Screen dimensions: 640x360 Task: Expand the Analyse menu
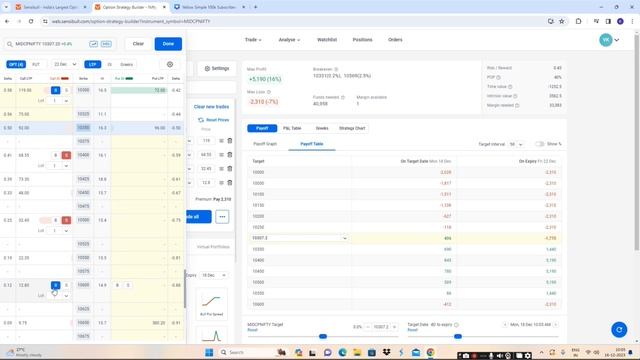pyautogui.click(x=289, y=40)
